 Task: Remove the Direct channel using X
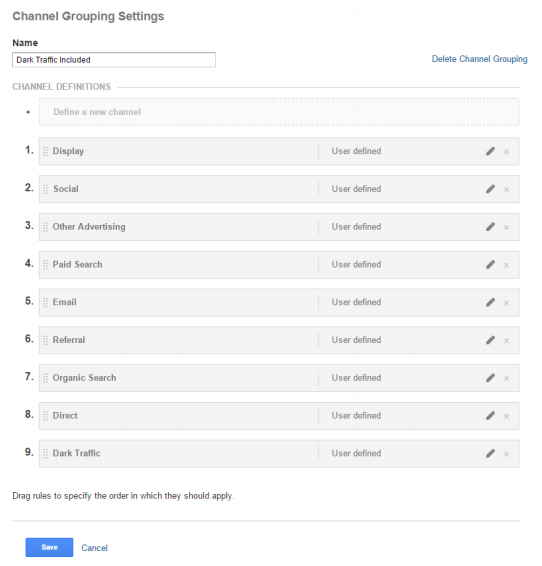point(506,416)
